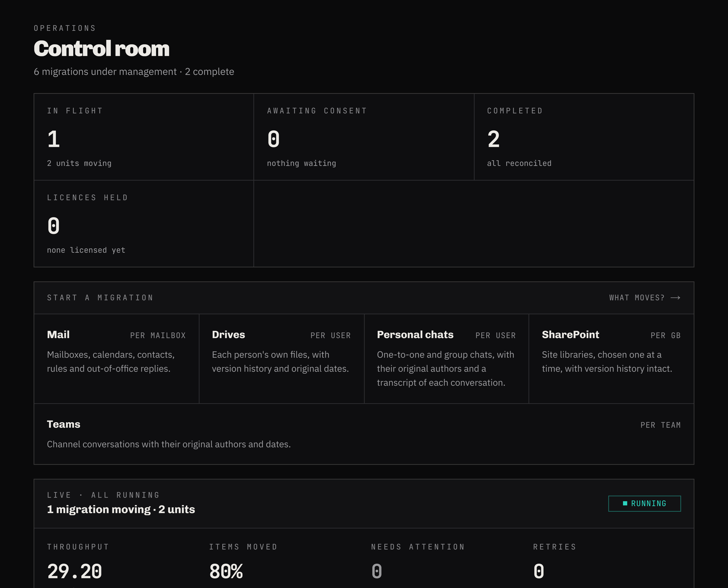Viewport: 728px width, 588px height.
Task: Click the PER GB pricing label
Action: pyautogui.click(x=665, y=335)
